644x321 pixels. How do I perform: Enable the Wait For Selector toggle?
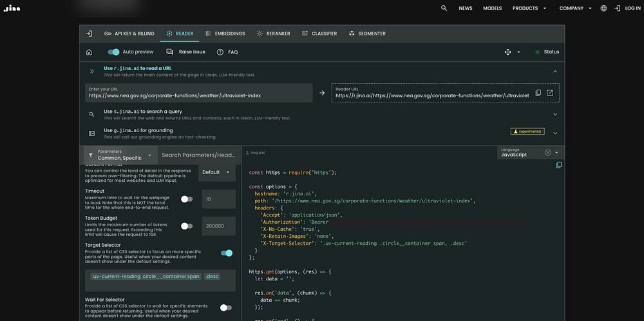click(x=225, y=307)
